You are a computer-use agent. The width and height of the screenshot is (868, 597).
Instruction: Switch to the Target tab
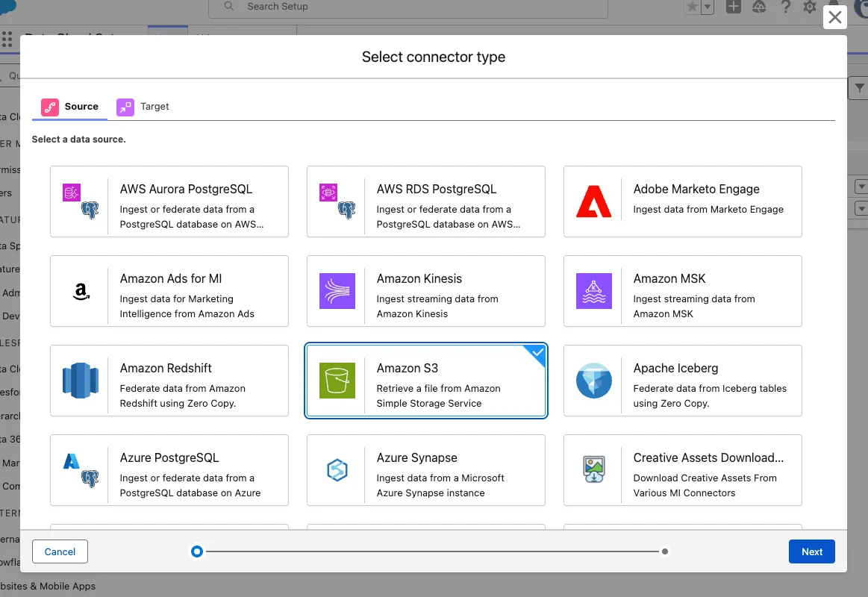(x=143, y=107)
